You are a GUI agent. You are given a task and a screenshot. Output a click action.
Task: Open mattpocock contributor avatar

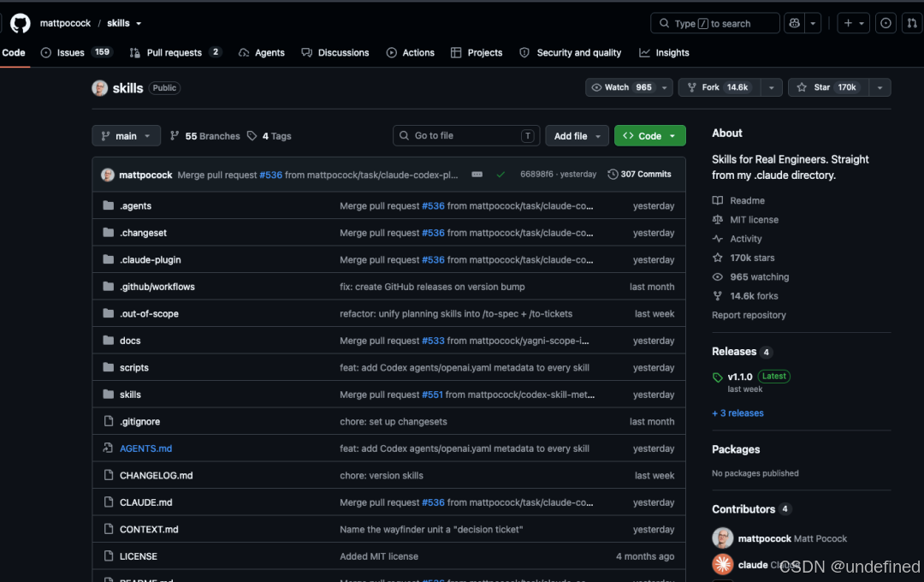tap(722, 538)
